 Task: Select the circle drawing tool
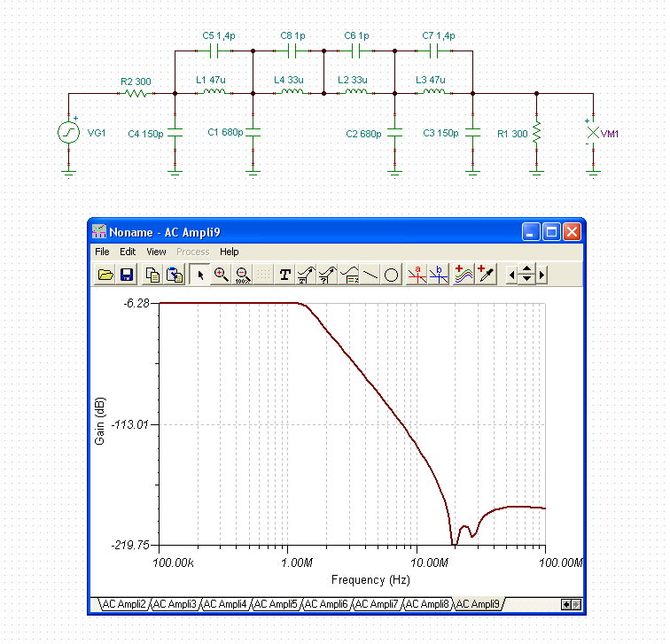(391, 275)
